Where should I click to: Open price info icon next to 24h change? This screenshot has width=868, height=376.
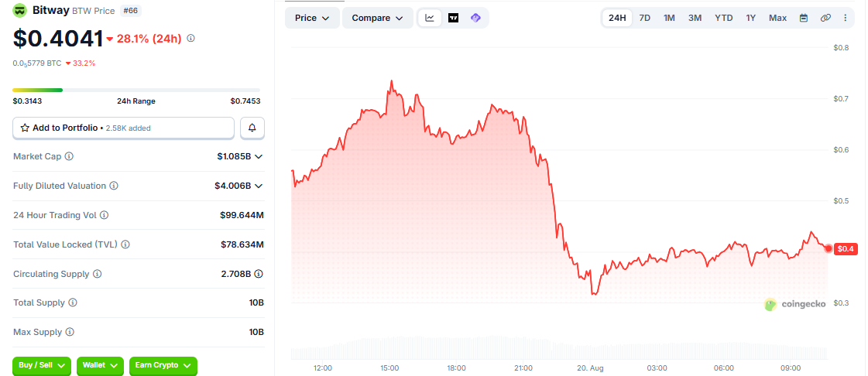[190, 38]
